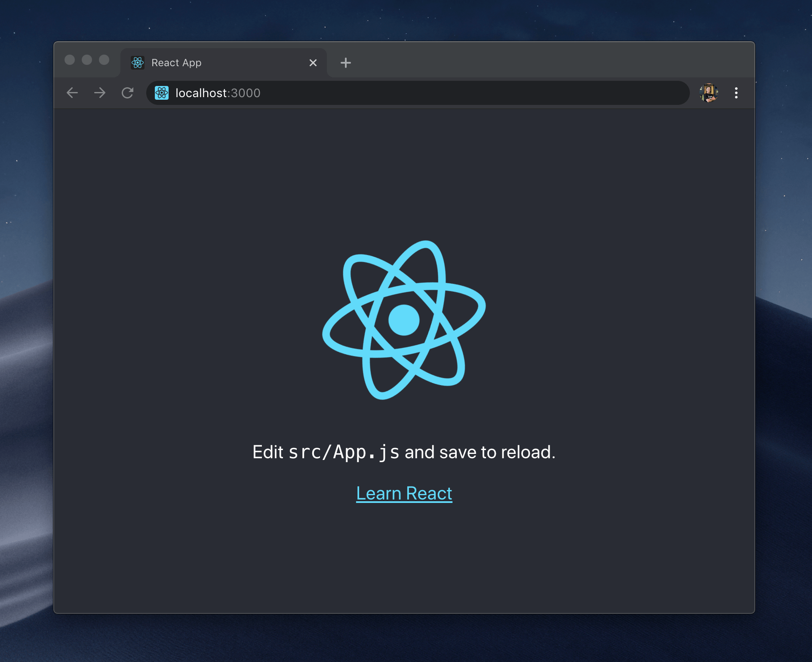Click the window minimize traffic light

click(x=87, y=60)
